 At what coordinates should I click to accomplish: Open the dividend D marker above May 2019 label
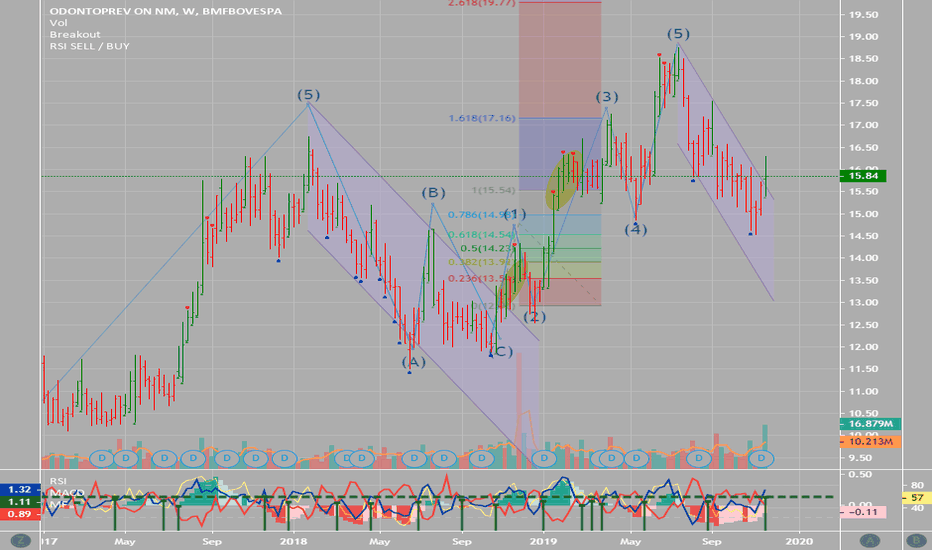click(x=636, y=458)
